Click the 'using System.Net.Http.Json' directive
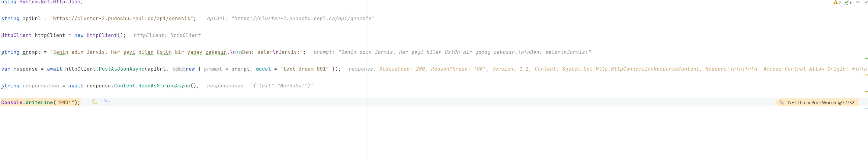The height and width of the screenshot is (158, 868). click(42, 2)
